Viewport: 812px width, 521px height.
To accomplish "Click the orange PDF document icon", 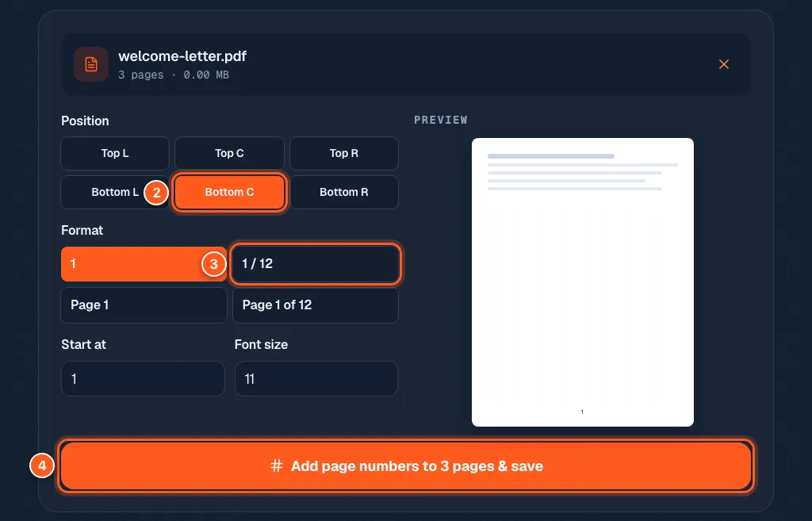I will click(x=91, y=64).
